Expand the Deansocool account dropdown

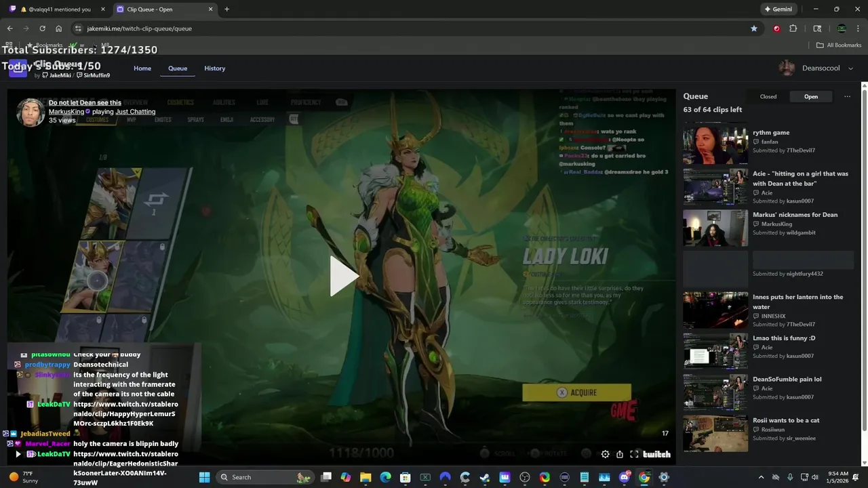point(850,68)
